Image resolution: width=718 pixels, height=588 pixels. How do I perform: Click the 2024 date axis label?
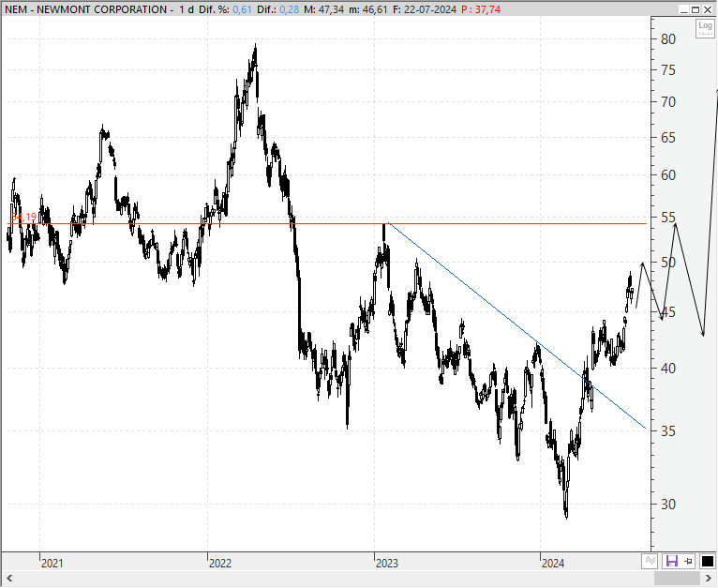553,564
